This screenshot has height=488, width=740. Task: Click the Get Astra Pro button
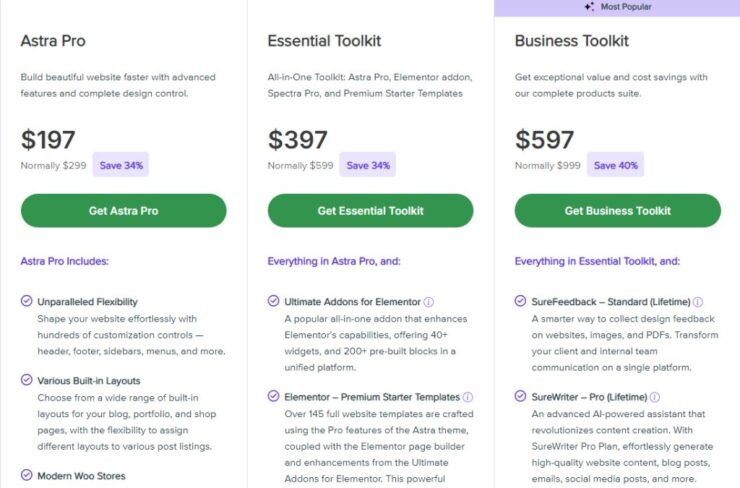point(124,210)
